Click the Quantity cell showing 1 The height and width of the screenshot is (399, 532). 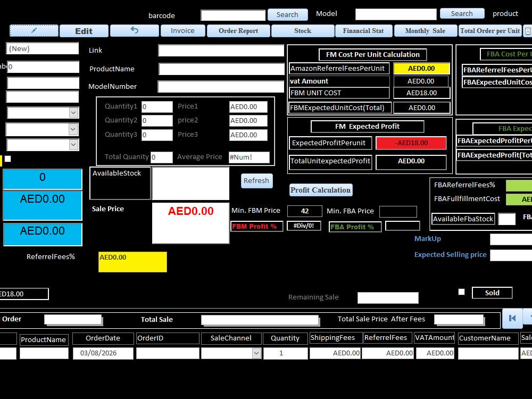pos(285,353)
